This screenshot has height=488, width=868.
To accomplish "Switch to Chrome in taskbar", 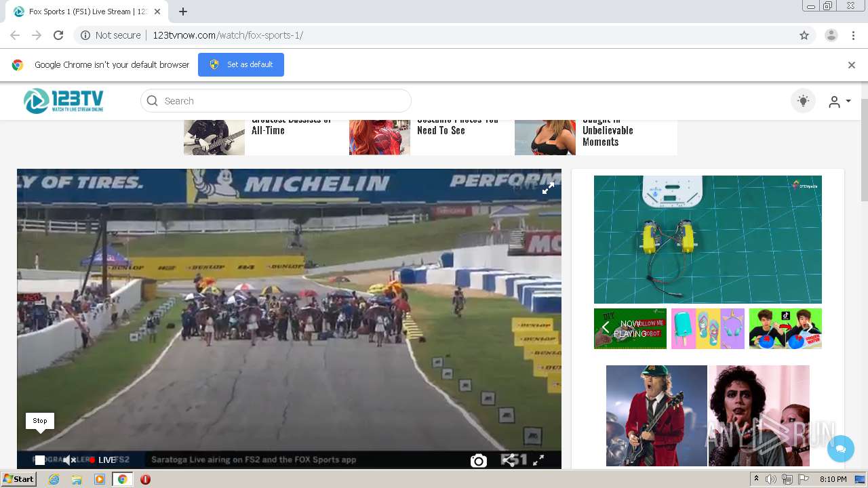I will pyautogui.click(x=122, y=479).
